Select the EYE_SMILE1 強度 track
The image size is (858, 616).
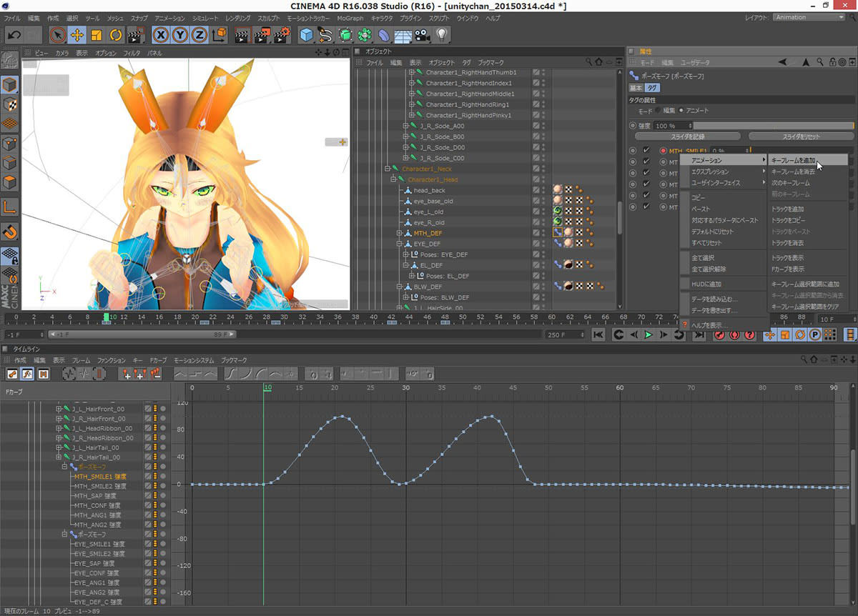point(100,544)
